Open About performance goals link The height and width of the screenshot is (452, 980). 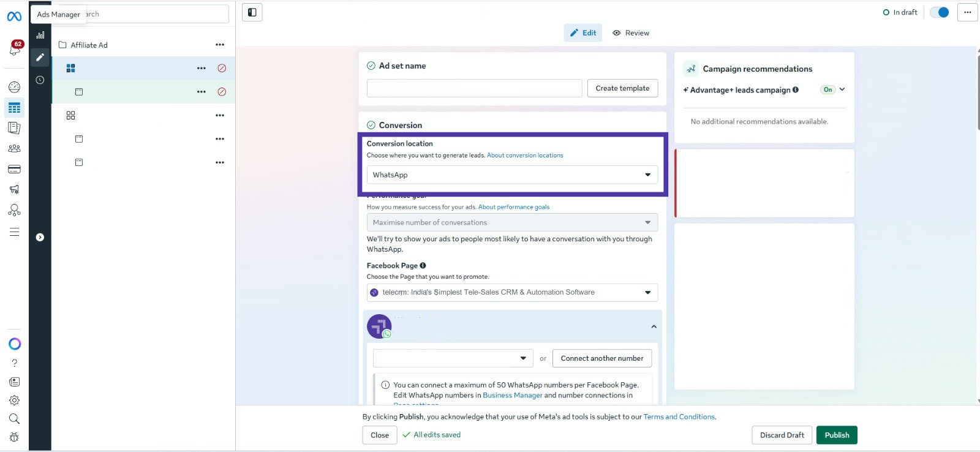pos(514,207)
